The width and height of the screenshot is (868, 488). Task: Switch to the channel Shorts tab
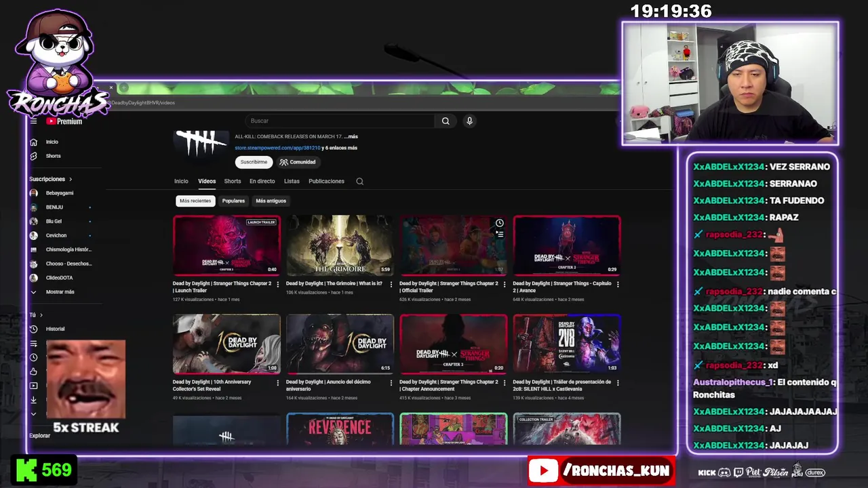[233, 181]
